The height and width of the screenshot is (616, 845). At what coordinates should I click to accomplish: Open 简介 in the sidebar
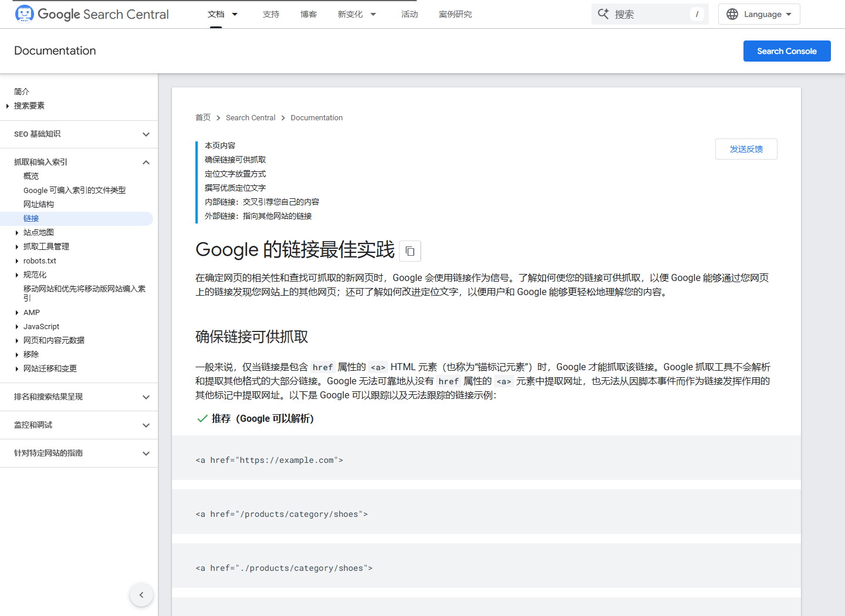coord(22,92)
